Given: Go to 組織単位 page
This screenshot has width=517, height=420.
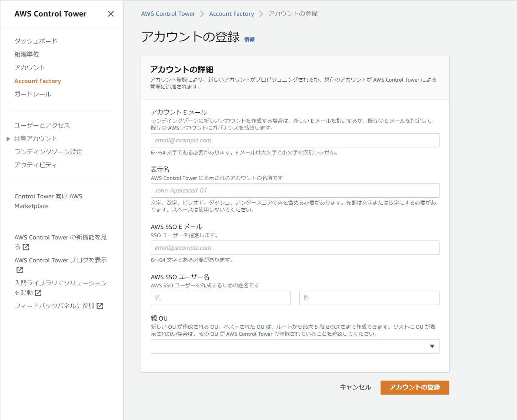Looking at the screenshot, I should [x=27, y=54].
